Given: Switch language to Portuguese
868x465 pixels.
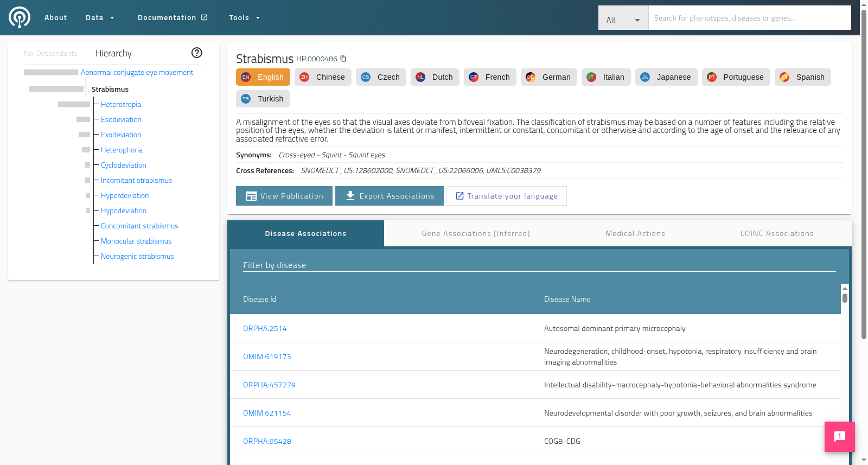Looking at the screenshot, I should point(736,77).
